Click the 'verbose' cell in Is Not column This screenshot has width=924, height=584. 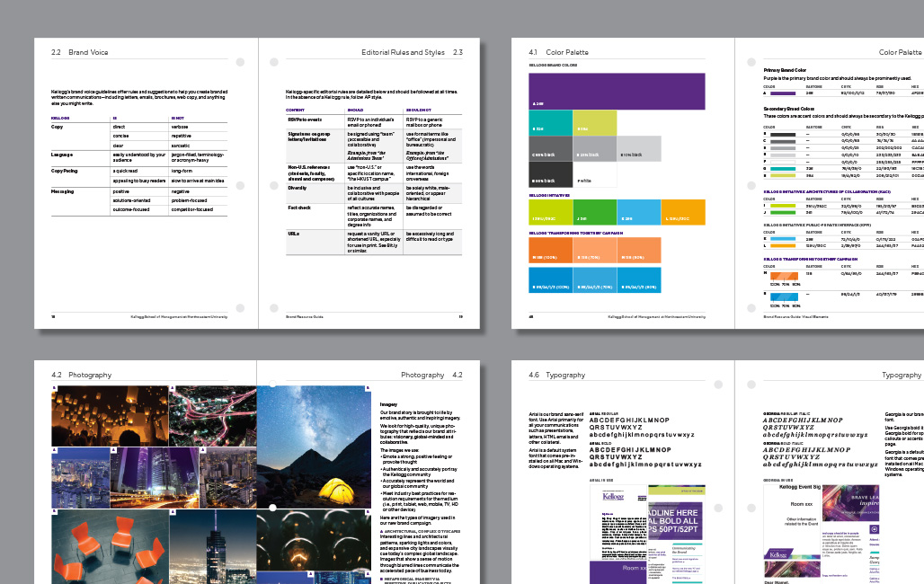180,127
